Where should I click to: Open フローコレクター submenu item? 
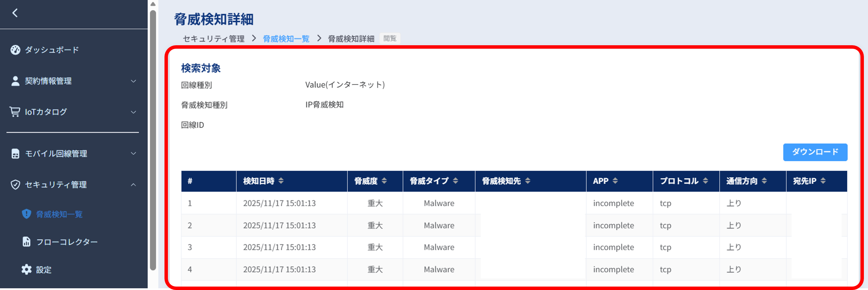point(67,242)
